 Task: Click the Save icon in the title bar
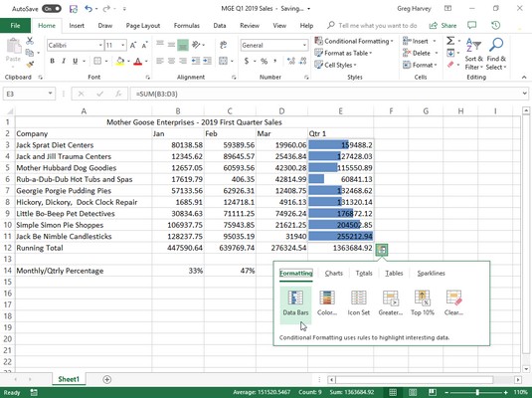[74, 9]
